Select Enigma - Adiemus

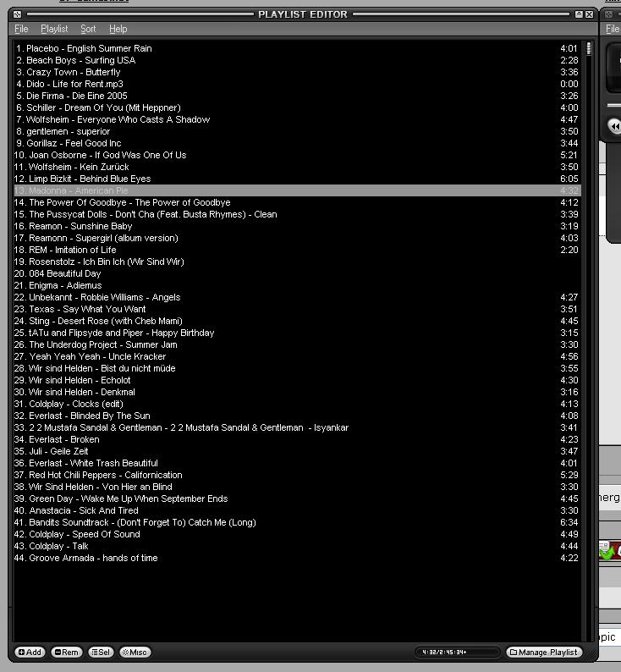297,285
